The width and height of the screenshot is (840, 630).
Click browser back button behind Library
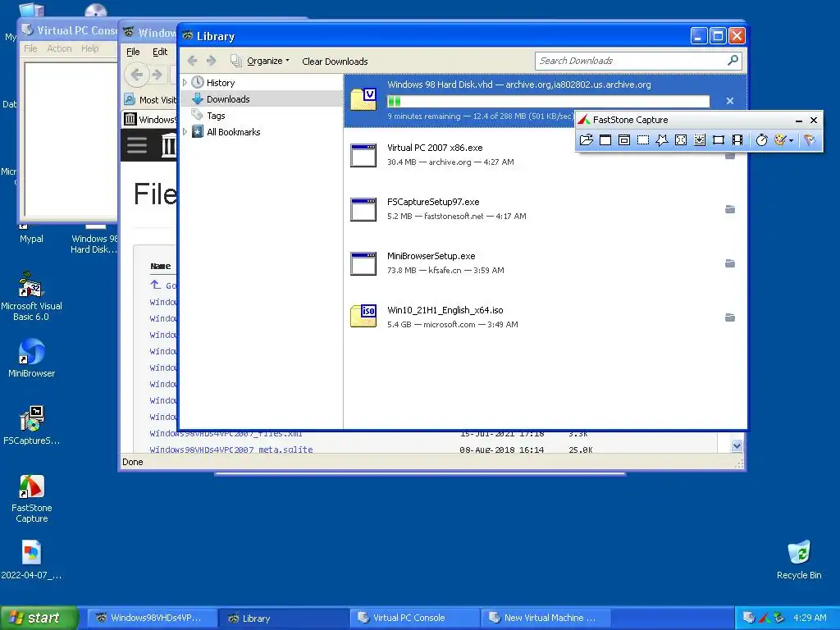137,74
